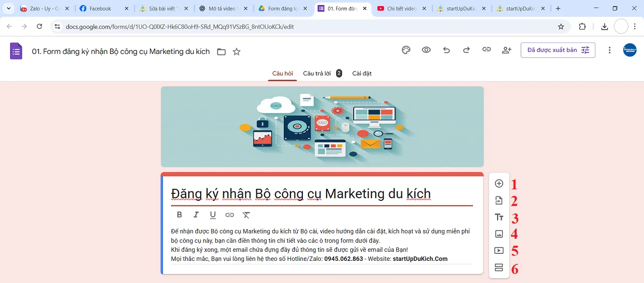Edit the form title field
Viewport: 644px width, 283px height.
(x=322, y=194)
